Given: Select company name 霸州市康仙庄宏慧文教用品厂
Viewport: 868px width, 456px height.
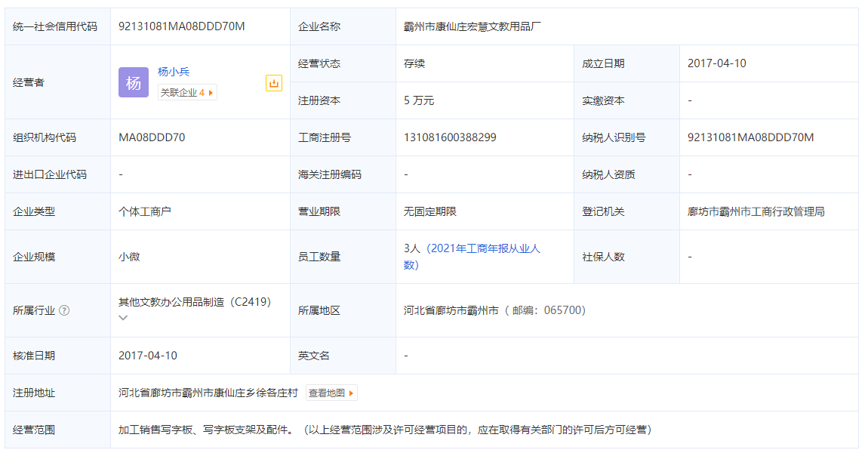Looking at the screenshot, I should [472, 26].
